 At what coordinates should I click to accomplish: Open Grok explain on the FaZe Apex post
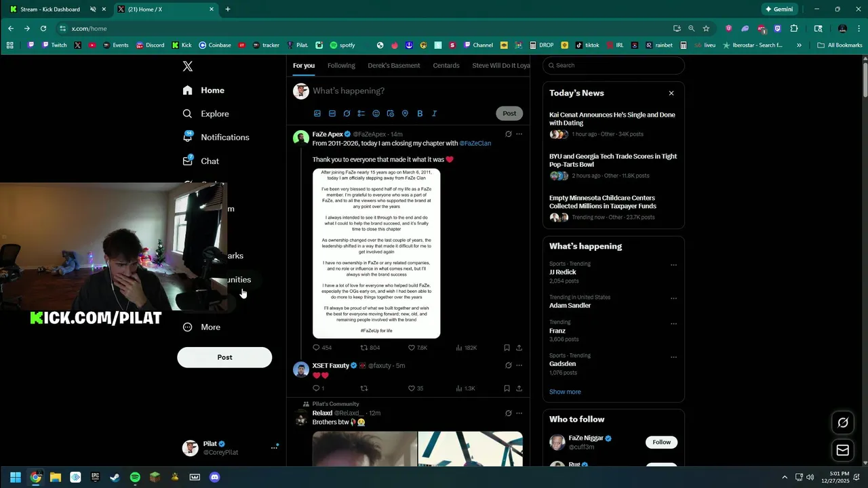click(x=508, y=134)
